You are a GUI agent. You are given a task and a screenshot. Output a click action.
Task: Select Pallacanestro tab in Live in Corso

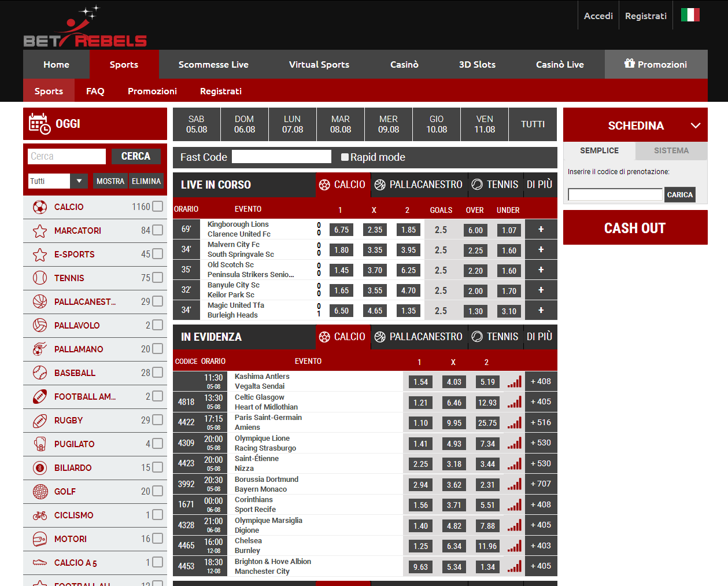[419, 185]
